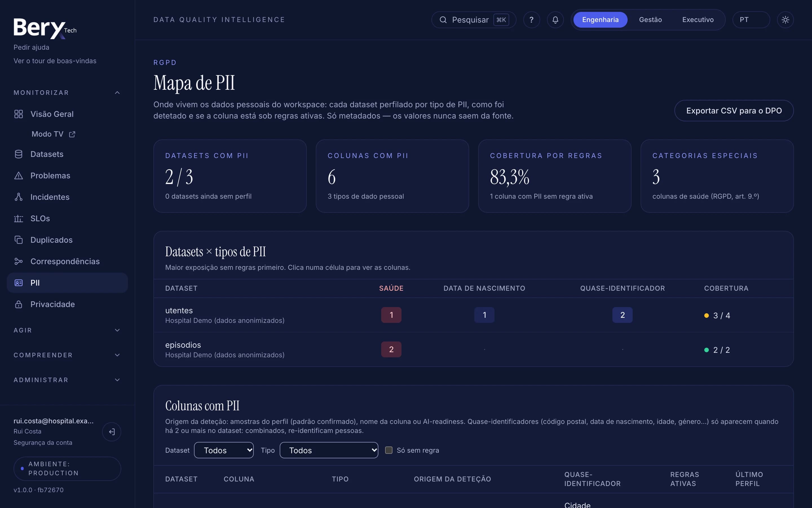Click the Privacidade lock icon

coord(18,305)
